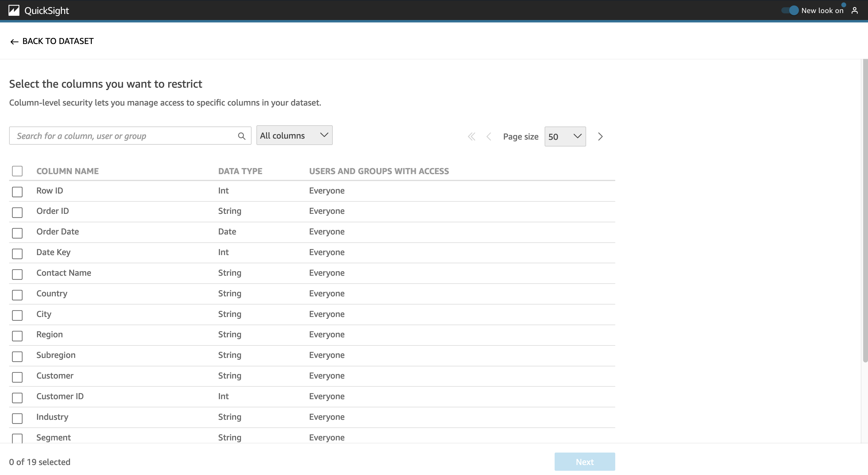868x475 pixels.
Task: Check the select-all columns checkbox
Action: click(x=17, y=171)
